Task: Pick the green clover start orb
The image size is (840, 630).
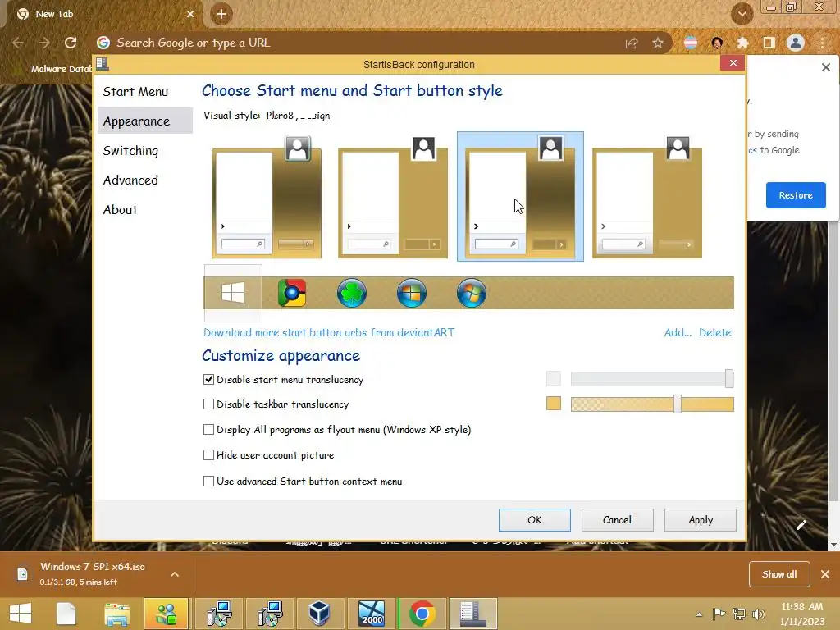Action: click(352, 293)
